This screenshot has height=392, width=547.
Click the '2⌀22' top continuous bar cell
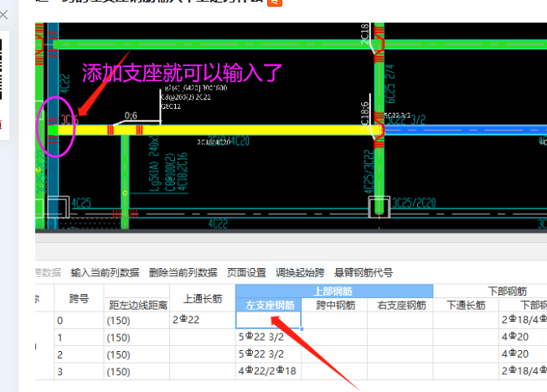tap(203, 320)
